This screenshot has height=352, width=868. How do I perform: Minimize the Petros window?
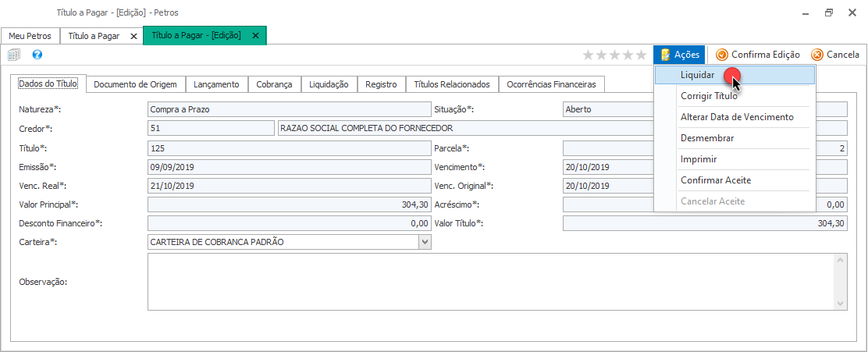pyautogui.click(x=806, y=12)
